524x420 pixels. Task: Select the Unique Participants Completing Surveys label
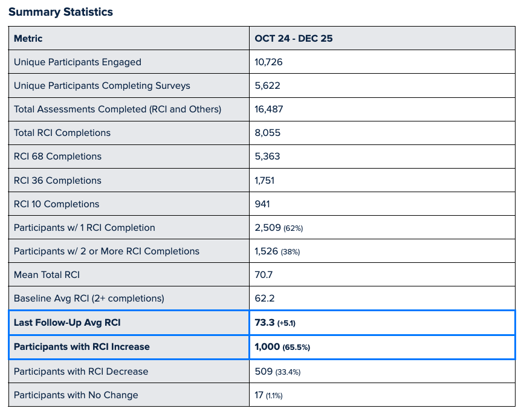point(102,86)
